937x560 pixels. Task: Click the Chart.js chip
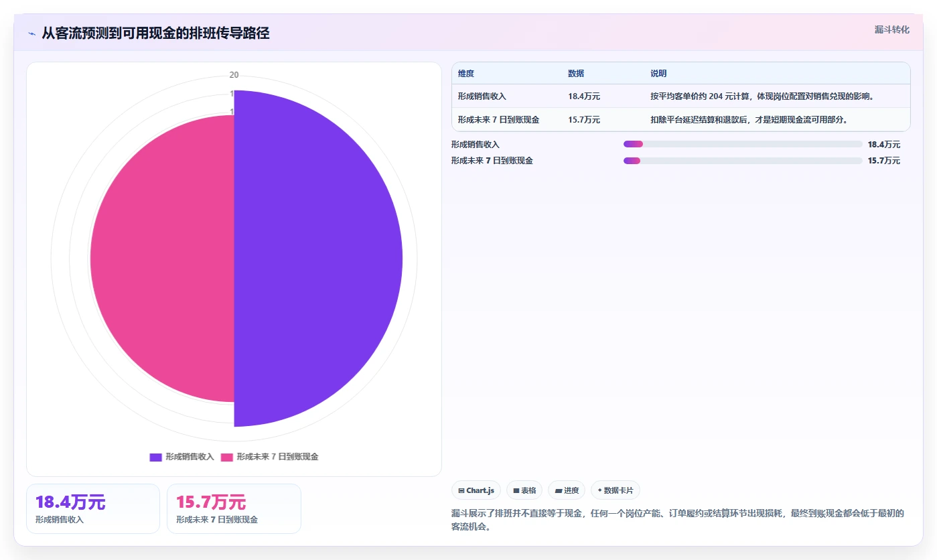[476, 490]
